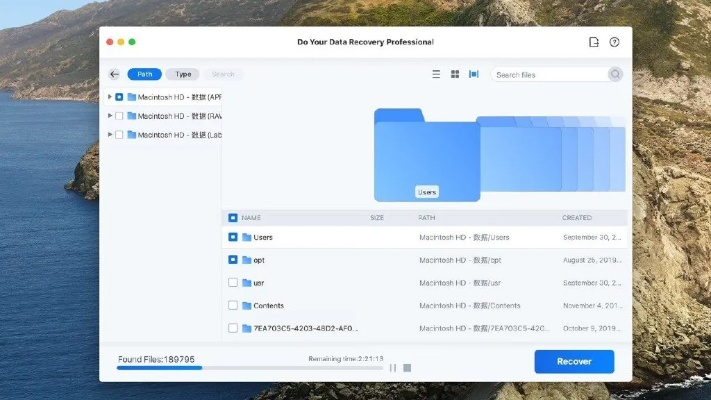Uncheck the opt folder checkbox
This screenshot has height=400, width=711.
233,260
